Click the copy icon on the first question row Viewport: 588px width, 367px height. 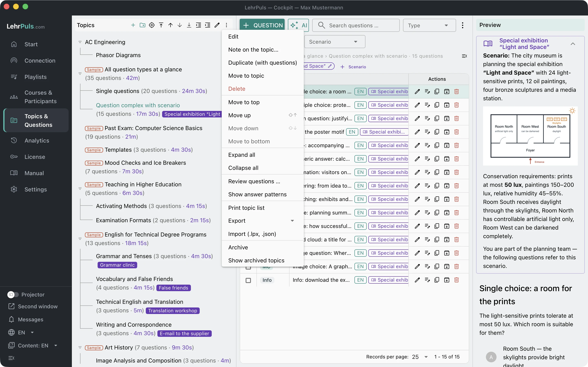(437, 92)
